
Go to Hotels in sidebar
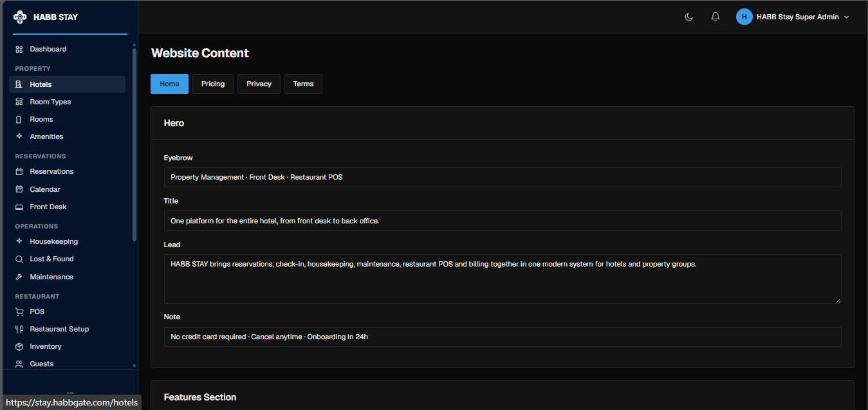pos(67,84)
